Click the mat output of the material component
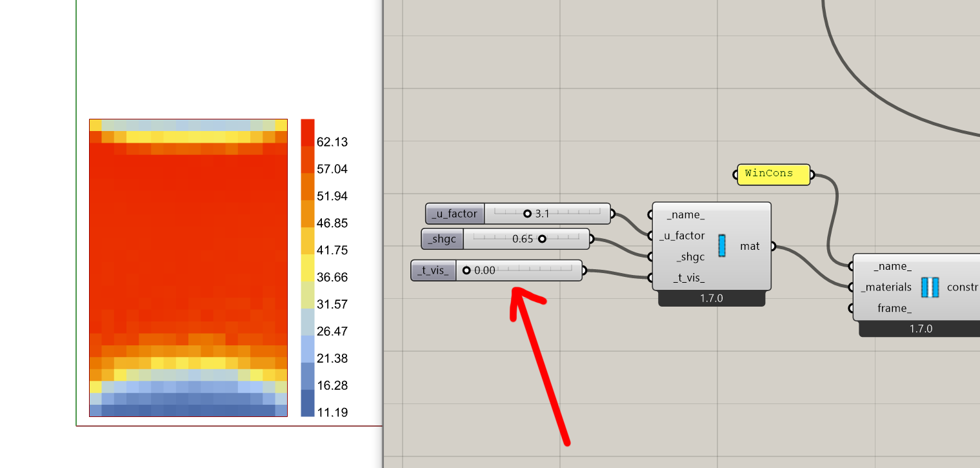Viewport: 980px width, 468px height. click(750, 246)
